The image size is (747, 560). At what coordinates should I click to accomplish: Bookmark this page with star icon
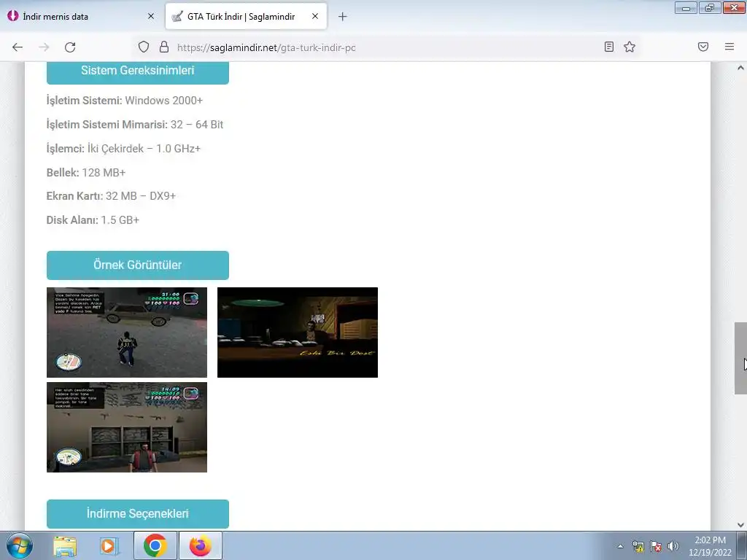(x=630, y=47)
